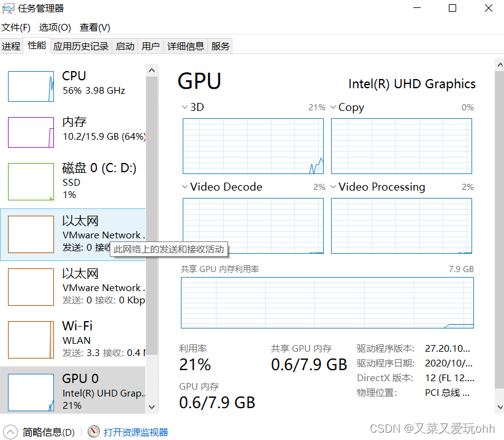Switch to the 服务 tab

point(220,45)
